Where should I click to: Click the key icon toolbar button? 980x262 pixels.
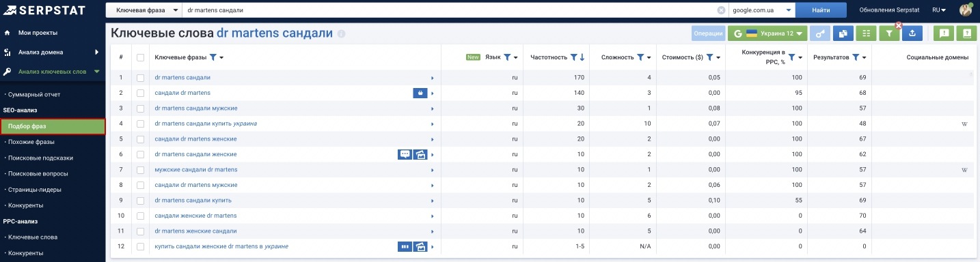[821, 33]
